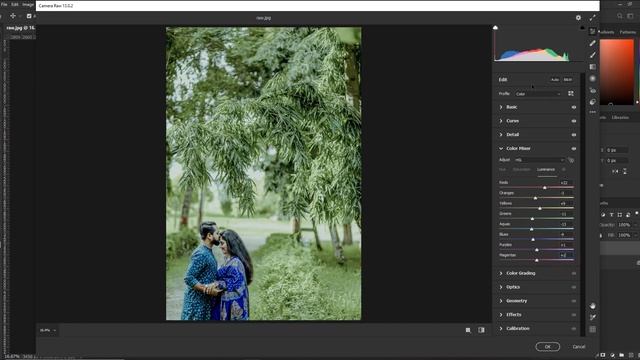
Task: Click the Magentas value input field
Action: coord(565,255)
